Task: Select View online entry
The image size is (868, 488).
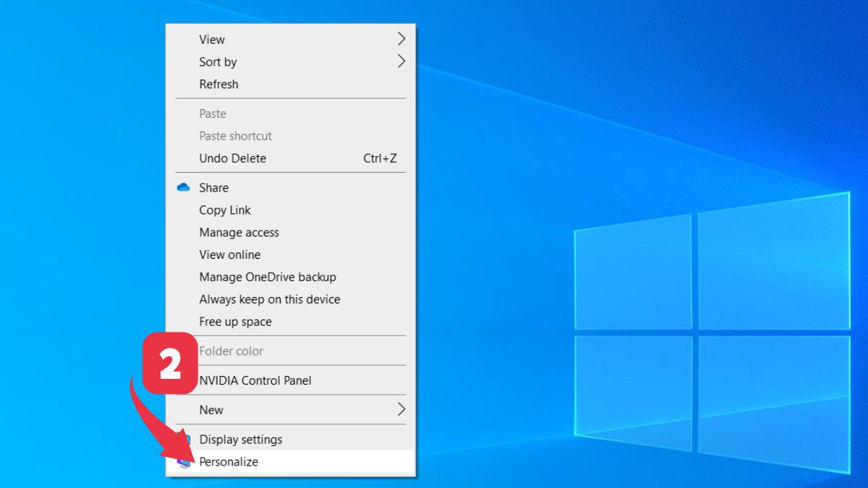Action: click(229, 254)
